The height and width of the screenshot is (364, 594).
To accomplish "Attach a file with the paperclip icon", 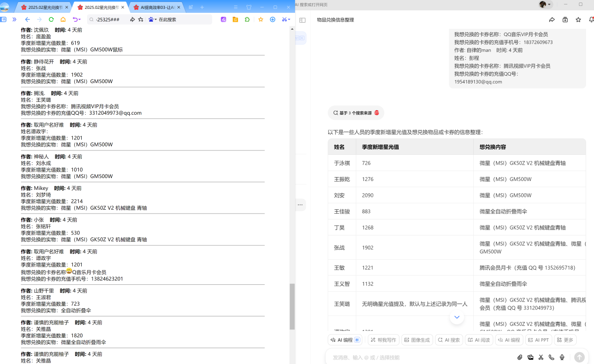I will tap(520, 357).
